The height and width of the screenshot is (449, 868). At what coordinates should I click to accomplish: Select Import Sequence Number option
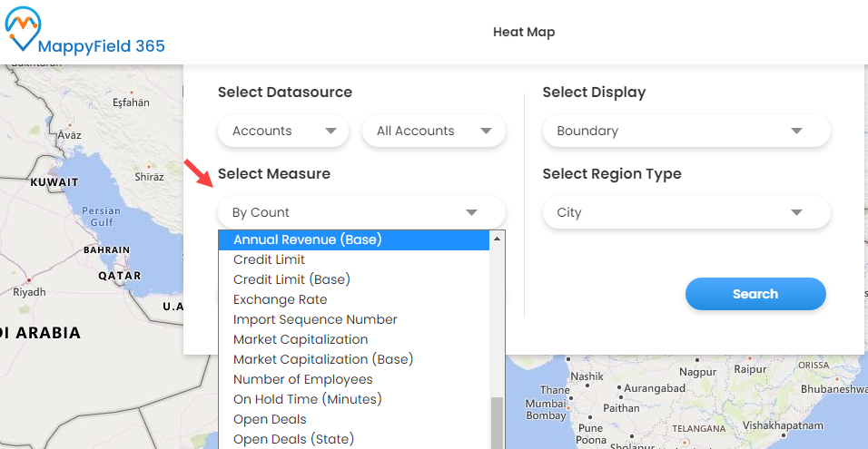click(315, 319)
